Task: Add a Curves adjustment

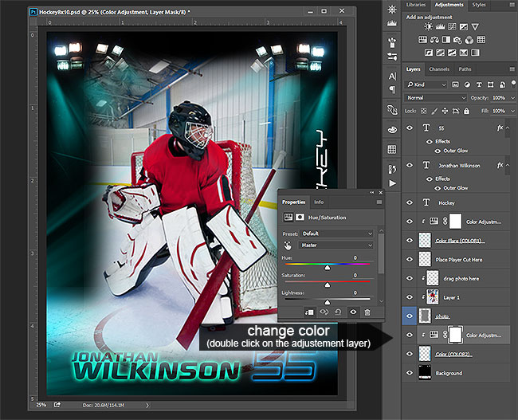Action: (x=452, y=27)
